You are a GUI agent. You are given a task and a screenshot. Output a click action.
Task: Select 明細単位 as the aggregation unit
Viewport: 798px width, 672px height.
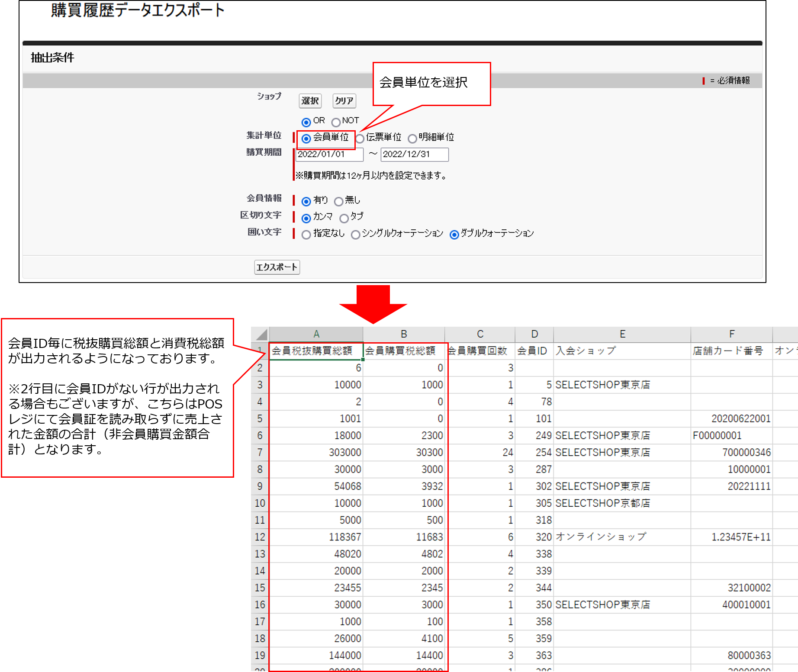pyautogui.click(x=412, y=138)
